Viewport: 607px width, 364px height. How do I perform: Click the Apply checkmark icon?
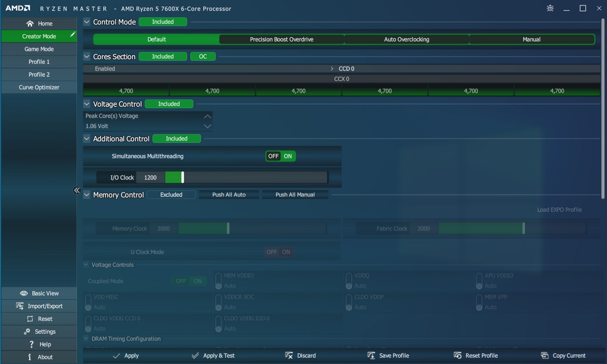click(x=117, y=355)
